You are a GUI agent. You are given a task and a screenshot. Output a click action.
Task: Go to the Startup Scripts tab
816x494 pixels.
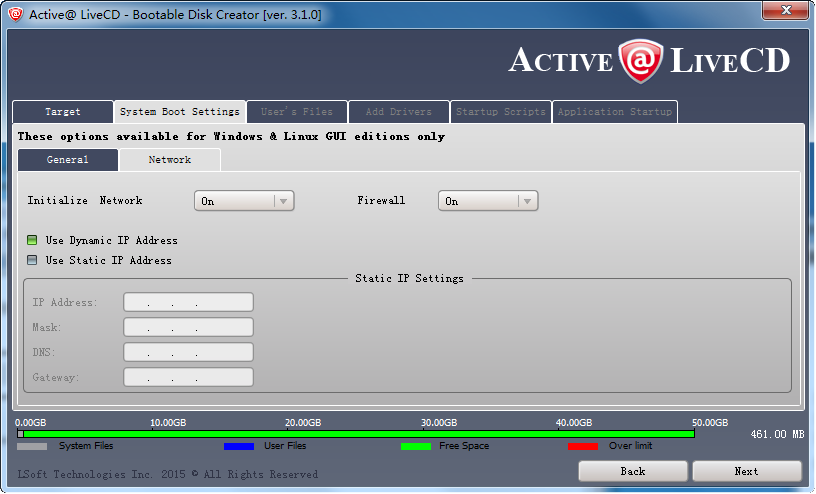coord(501,112)
